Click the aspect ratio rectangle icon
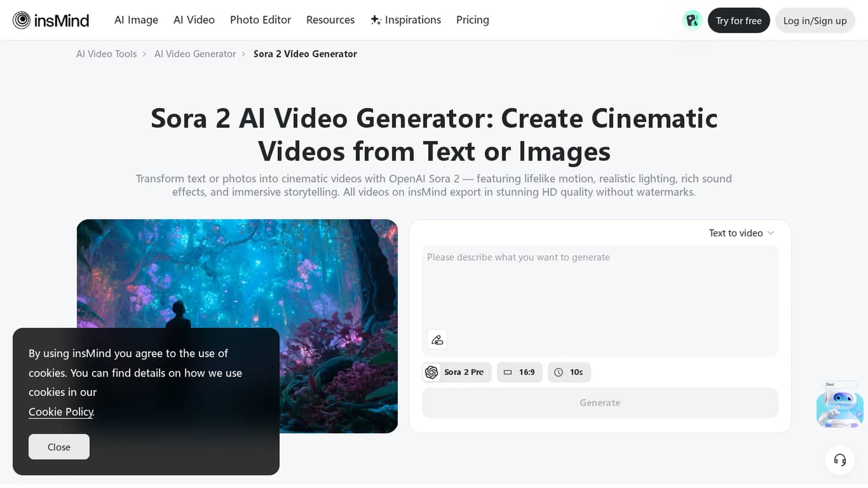 click(x=508, y=372)
